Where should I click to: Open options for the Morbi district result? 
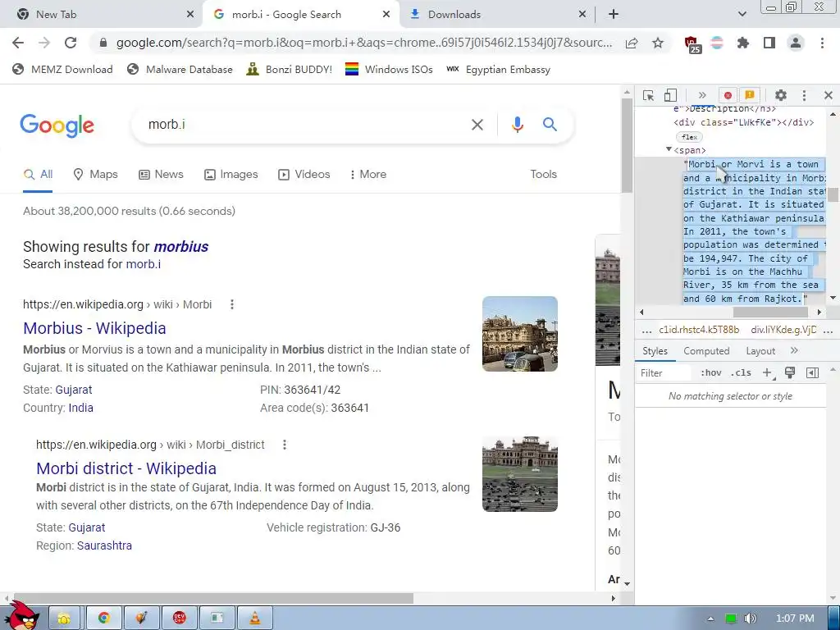click(x=285, y=445)
